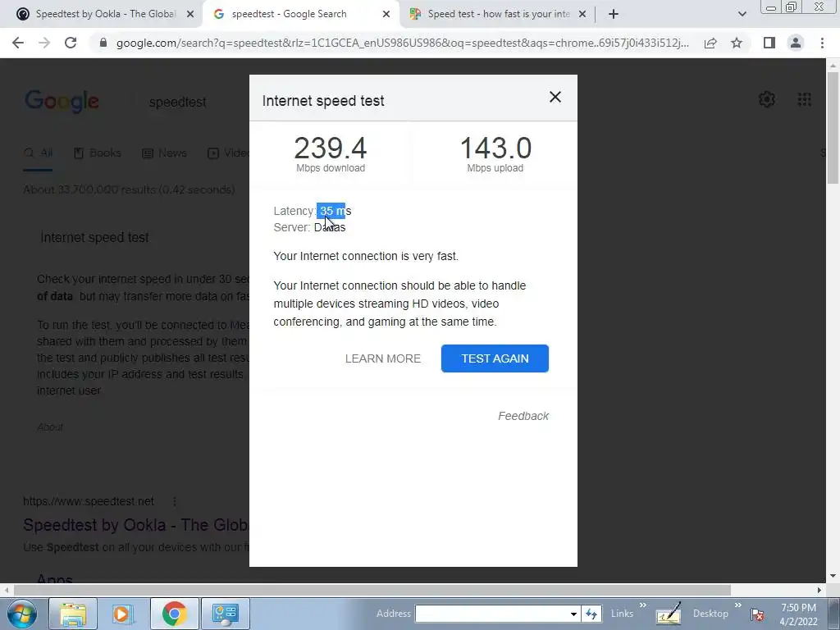
Task: Click the taskbar Address go button
Action: click(591, 614)
